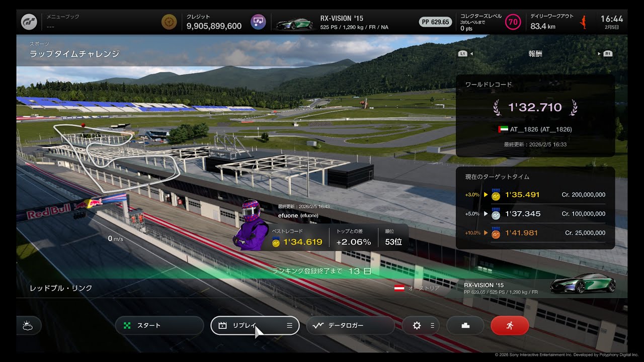The height and width of the screenshot is (362, 644).
Task: Click the world record holder AT__1826 name
Action: [541, 129]
